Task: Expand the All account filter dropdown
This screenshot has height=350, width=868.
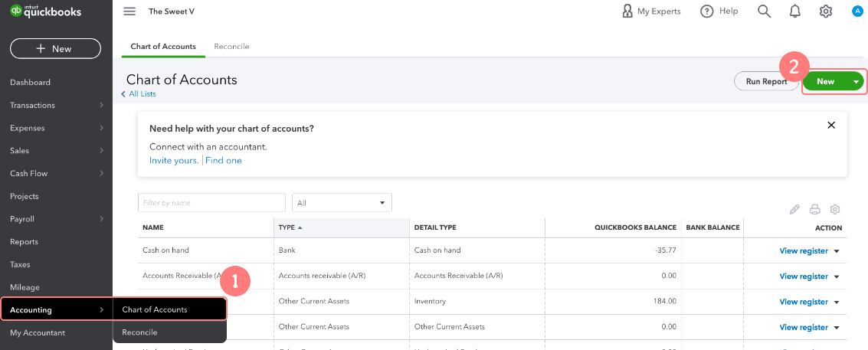Action: pyautogui.click(x=342, y=203)
